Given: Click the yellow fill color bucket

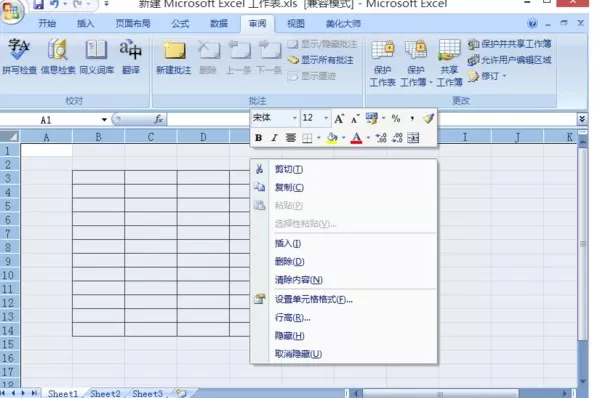Looking at the screenshot, I should click(332, 138).
